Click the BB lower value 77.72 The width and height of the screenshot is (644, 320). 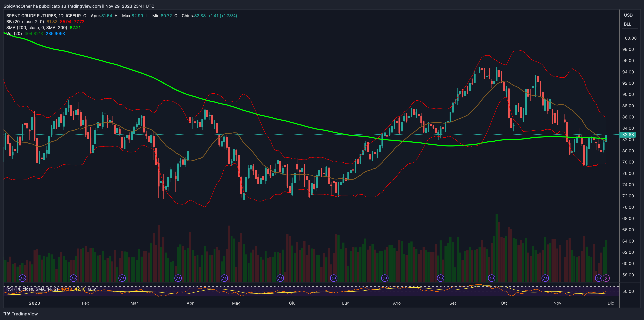tap(79, 22)
